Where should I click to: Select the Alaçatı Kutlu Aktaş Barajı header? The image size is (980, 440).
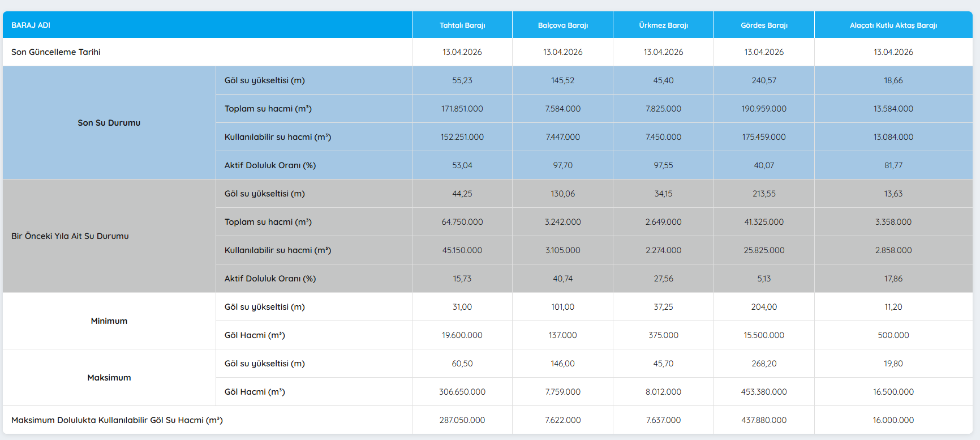click(x=893, y=25)
